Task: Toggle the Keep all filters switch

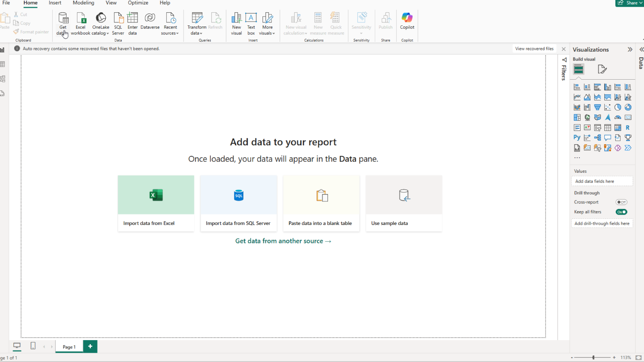Action: pos(621,212)
